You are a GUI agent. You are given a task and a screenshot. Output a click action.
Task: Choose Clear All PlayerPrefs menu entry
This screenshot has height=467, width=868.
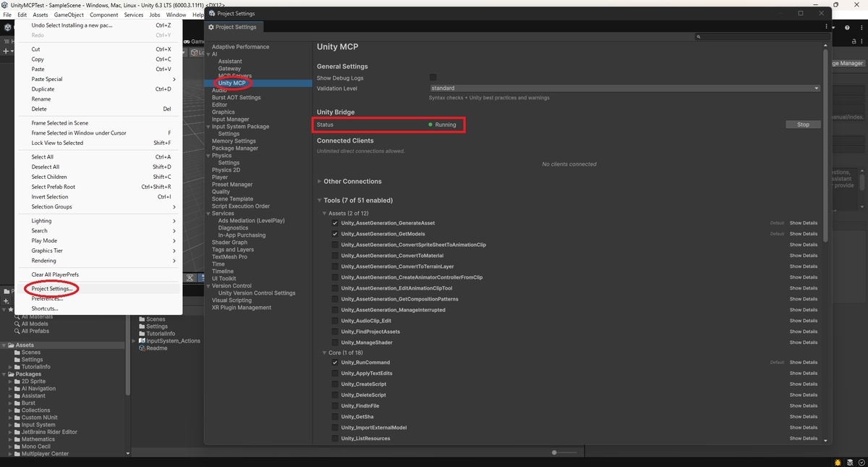pos(98,275)
